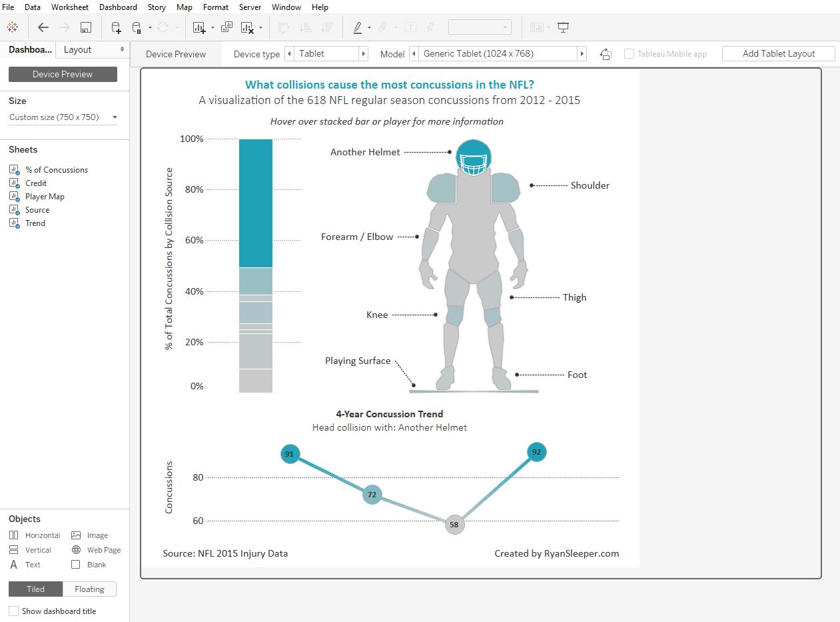
Task: Click the New Worksheet icon
Action: coord(199,27)
